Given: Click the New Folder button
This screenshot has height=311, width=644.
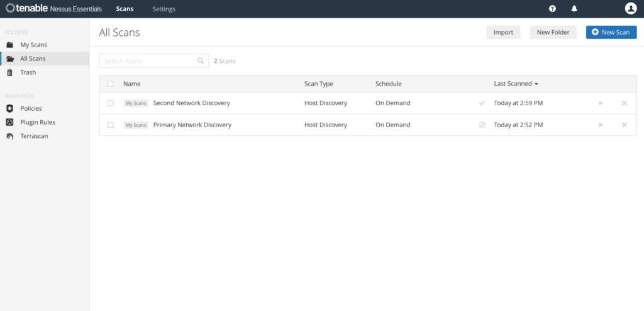Looking at the screenshot, I should pos(553,33).
